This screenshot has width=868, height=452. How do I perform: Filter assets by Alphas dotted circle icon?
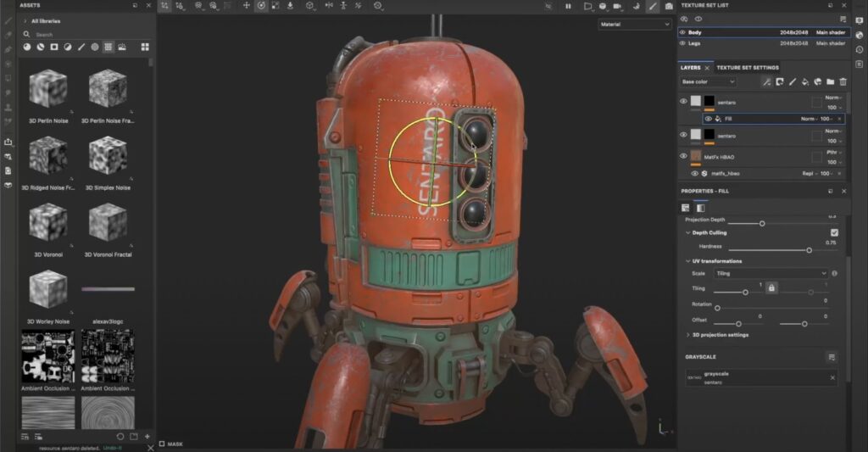tap(95, 47)
